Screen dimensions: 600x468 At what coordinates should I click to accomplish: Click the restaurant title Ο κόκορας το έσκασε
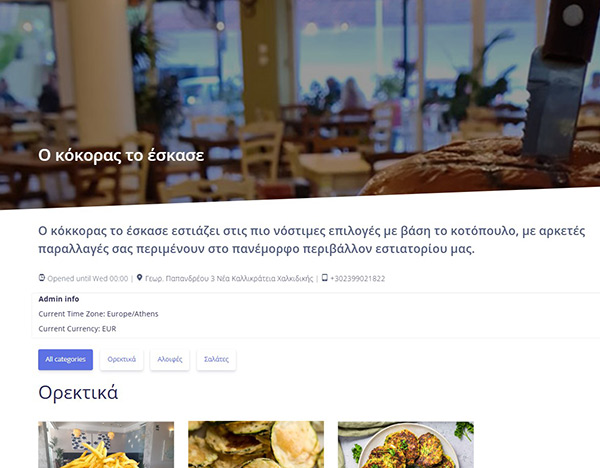(x=121, y=155)
